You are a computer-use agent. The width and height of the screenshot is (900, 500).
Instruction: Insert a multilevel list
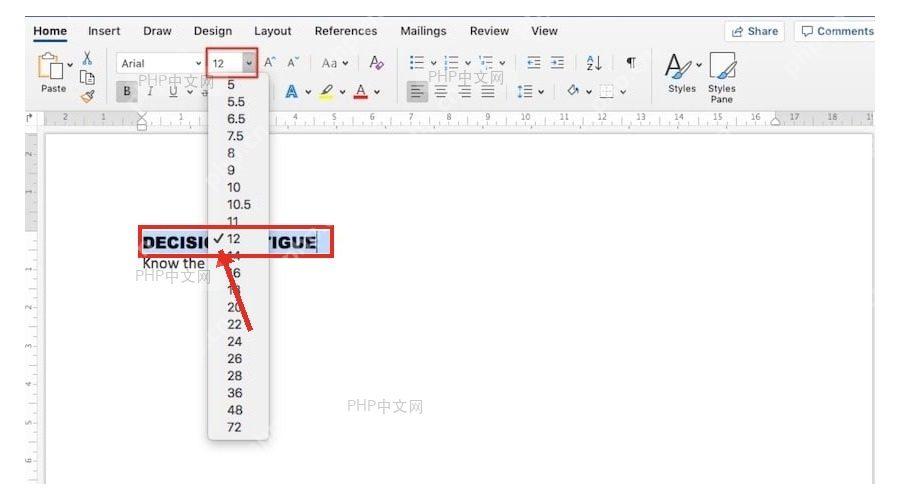click(486, 63)
